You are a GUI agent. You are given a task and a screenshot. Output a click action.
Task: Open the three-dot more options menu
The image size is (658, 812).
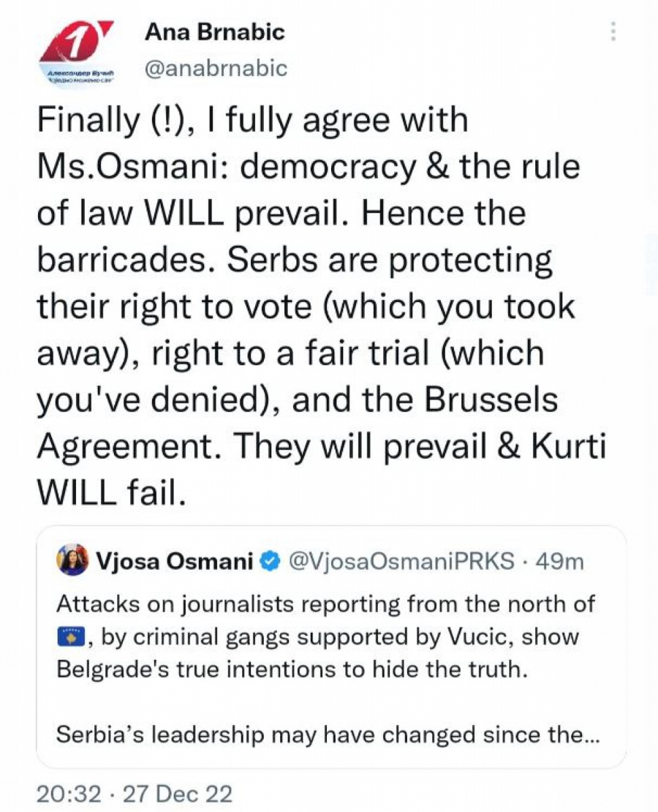click(x=613, y=31)
